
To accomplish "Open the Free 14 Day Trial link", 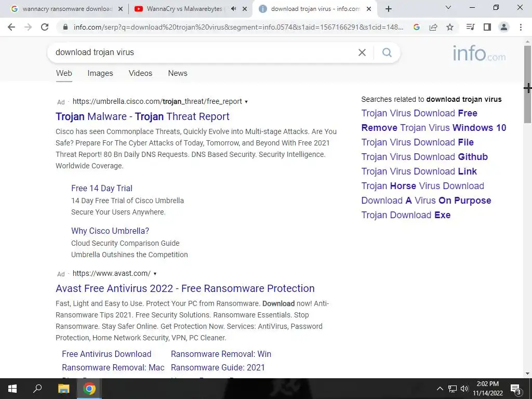I will coord(102,188).
